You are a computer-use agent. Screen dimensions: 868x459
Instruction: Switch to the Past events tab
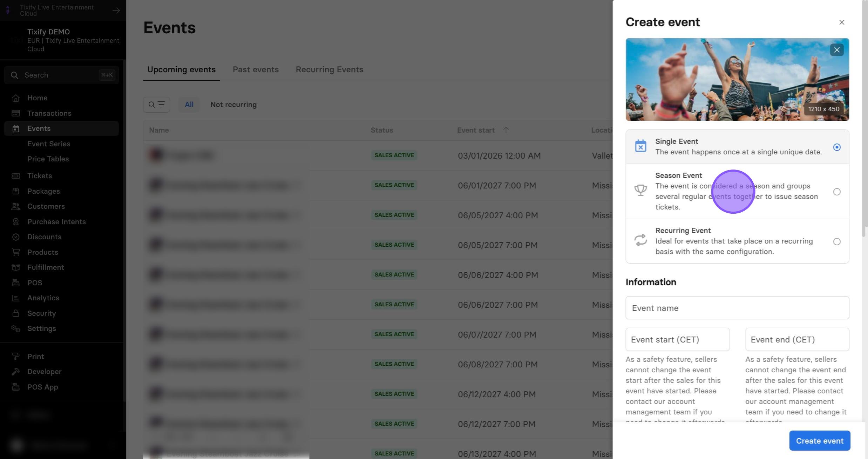[x=256, y=69]
